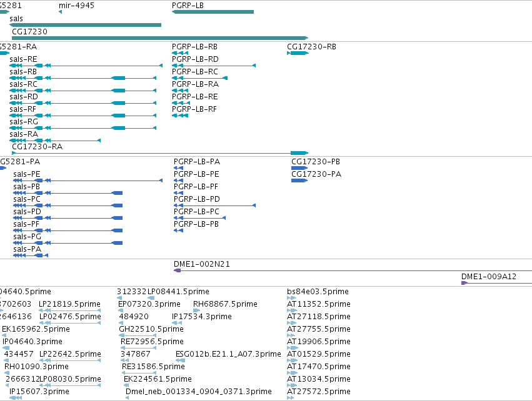Click the LP02476.5prime EST label
Viewport: 532px width, 401px height.
(x=70, y=317)
